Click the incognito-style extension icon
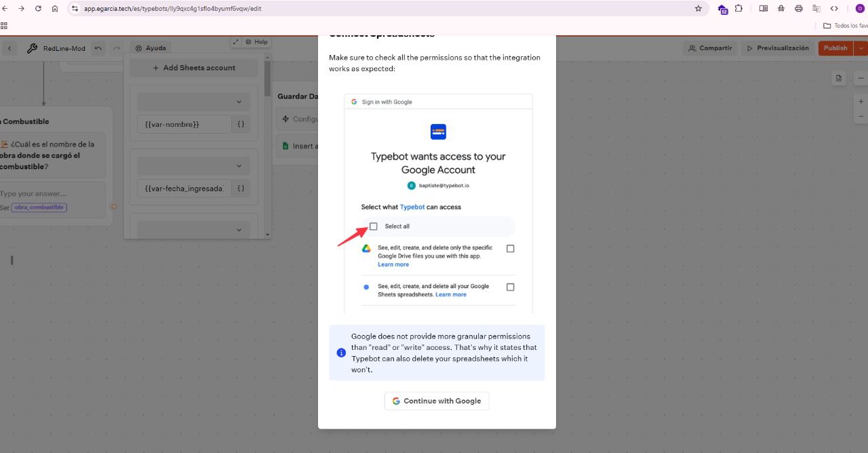 click(781, 9)
